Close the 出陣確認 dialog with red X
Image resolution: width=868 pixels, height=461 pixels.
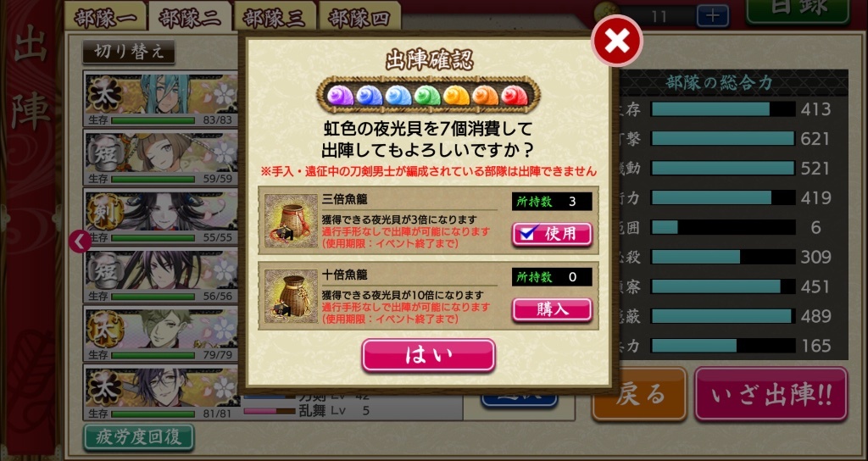coord(617,41)
